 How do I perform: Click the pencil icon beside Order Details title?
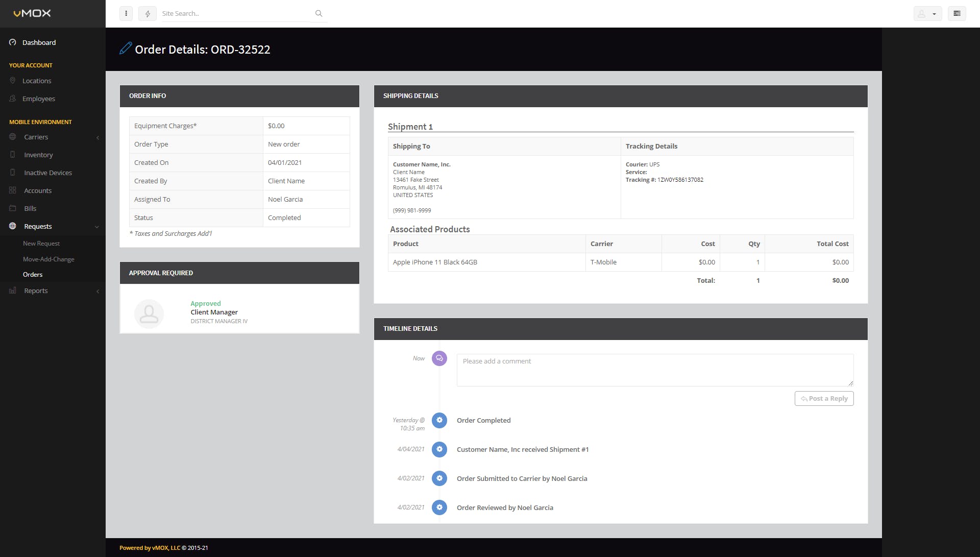pos(126,49)
